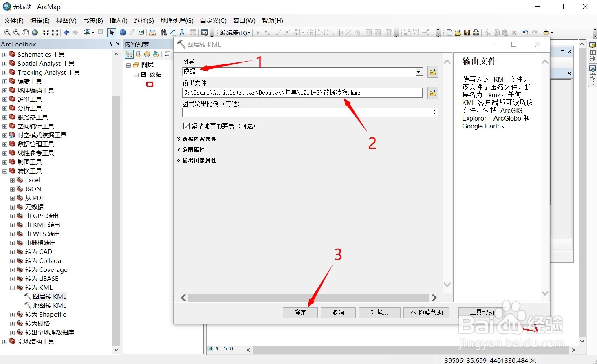Click the Go To XY tool
The width and height of the screenshot is (597, 364).
click(182, 32)
